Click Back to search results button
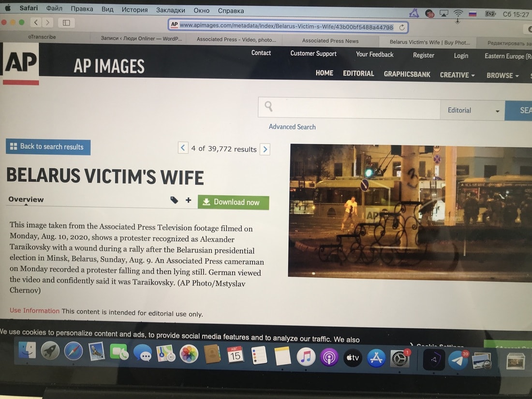Viewport: 532px width, 399px height. 48,147
